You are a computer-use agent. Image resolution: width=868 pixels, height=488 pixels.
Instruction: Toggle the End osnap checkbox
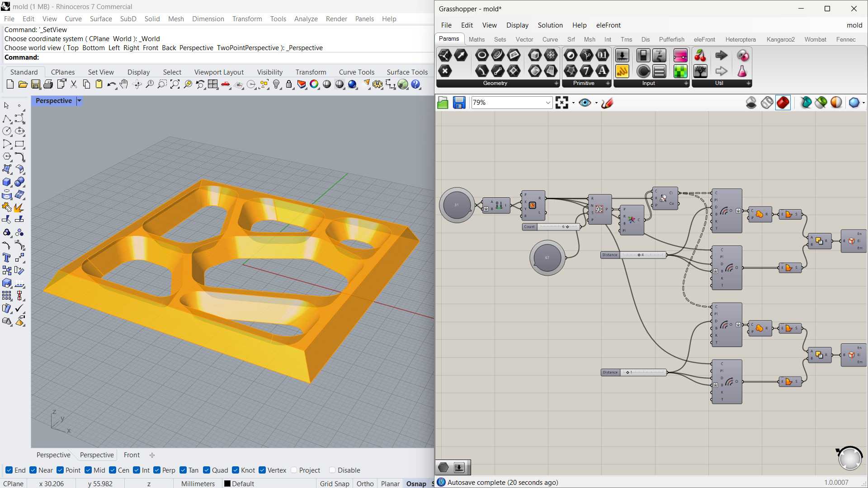9,470
